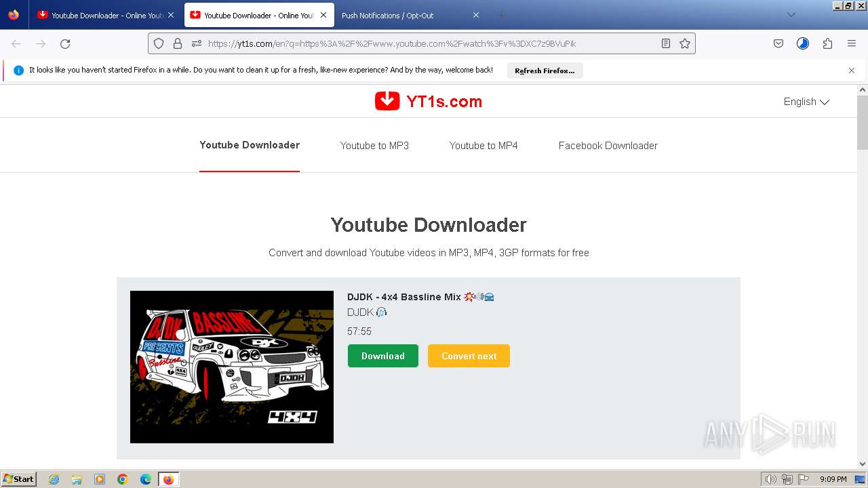Open Windows Media Player taskbar icon
868x488 pixels.
(x=100, y=479)
